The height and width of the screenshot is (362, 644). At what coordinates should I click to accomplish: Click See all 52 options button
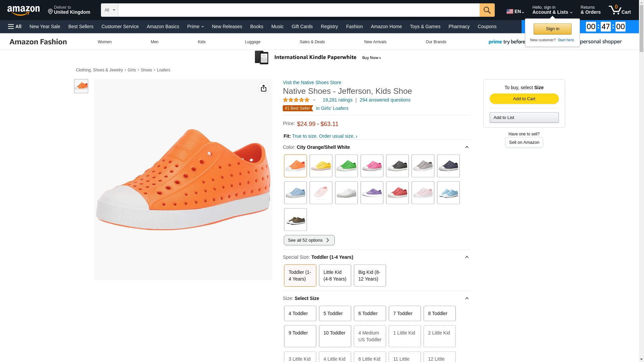click(x=309, y=240)
